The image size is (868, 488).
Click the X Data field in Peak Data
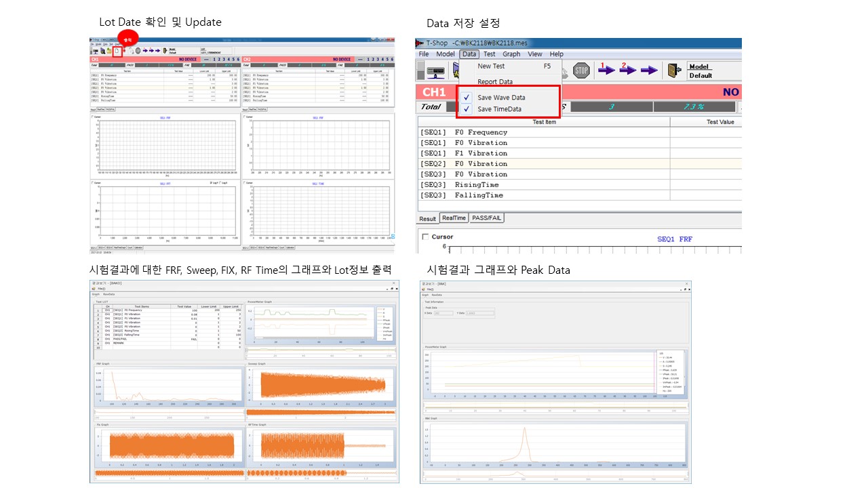pos(443,313)
